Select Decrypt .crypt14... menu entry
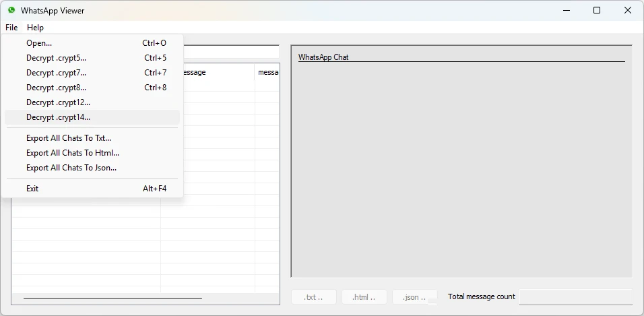 [x=92, y=117]
